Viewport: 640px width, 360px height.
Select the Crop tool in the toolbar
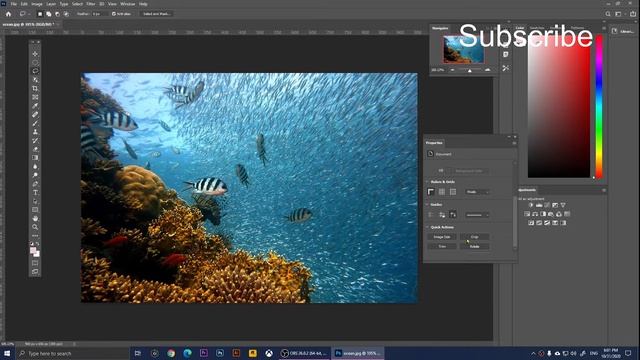[x=35, y=89]
